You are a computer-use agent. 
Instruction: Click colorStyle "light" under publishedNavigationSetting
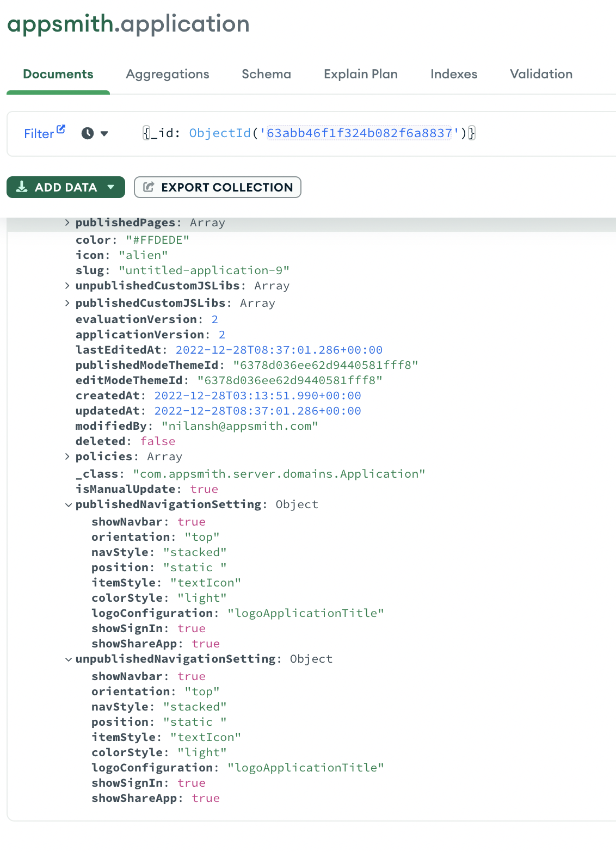202,598
